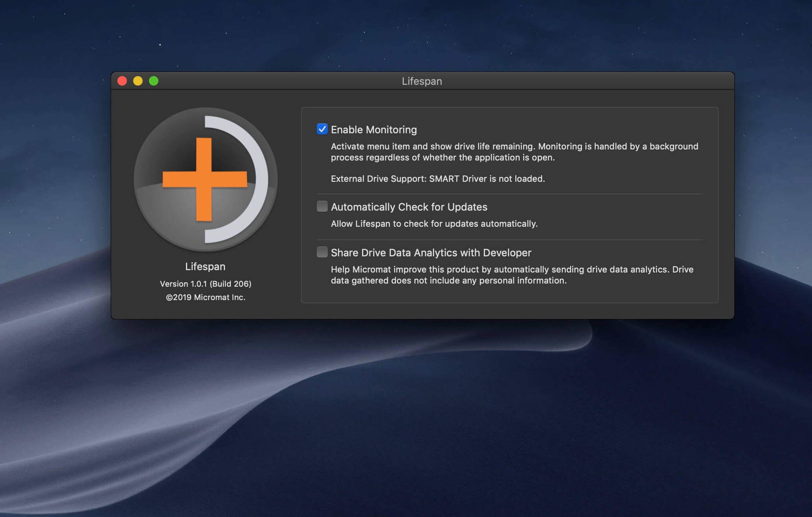Minimize the window using the yellow button
The height and width of the screenshot is (517, 812).
(138, 81)
